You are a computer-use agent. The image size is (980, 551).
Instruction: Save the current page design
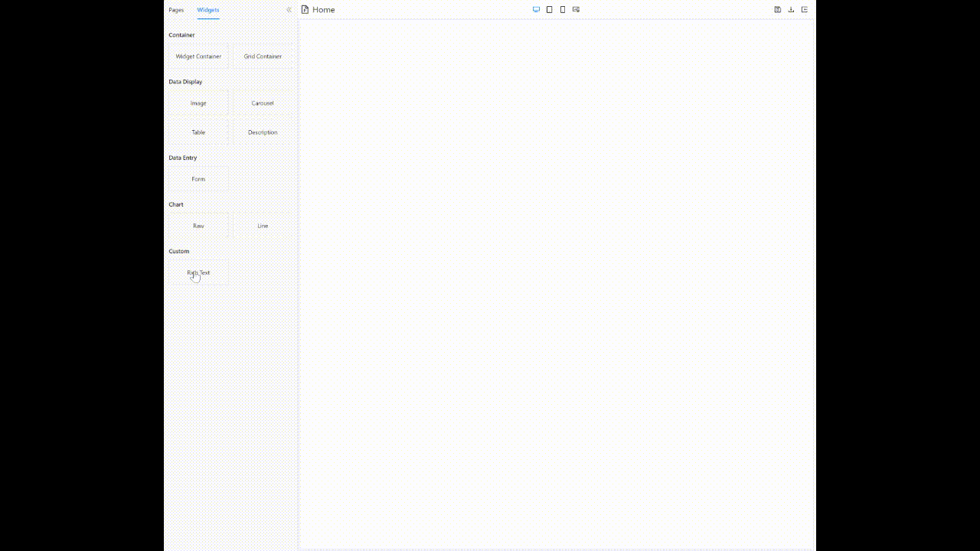click(777, 9)
